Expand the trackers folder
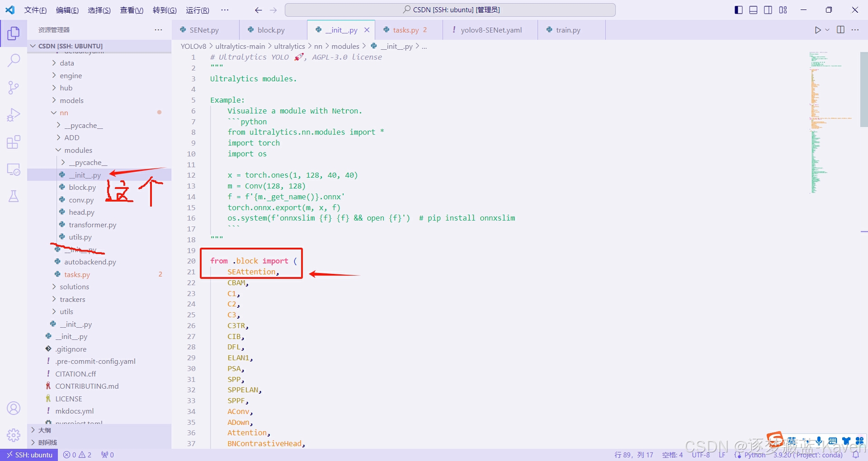 [99, 299]
